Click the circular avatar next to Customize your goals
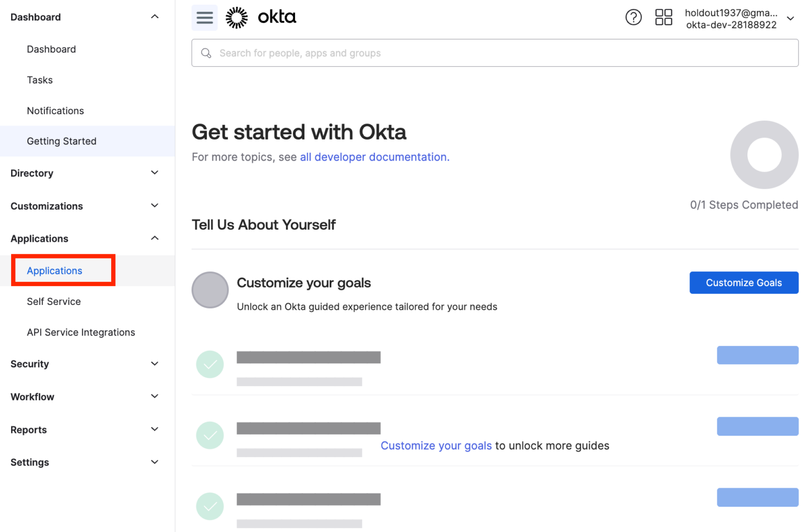Screen dimensions: 809x532 (210, 290)
